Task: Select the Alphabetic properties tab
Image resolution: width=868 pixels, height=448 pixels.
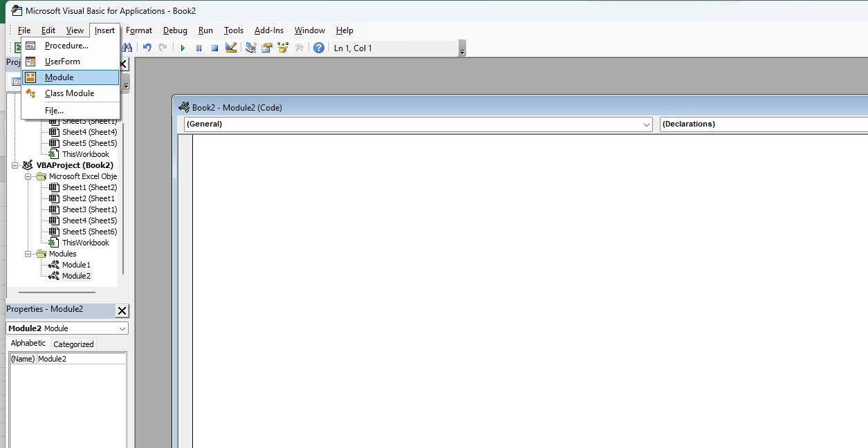Action: click(x=28, y=344)
